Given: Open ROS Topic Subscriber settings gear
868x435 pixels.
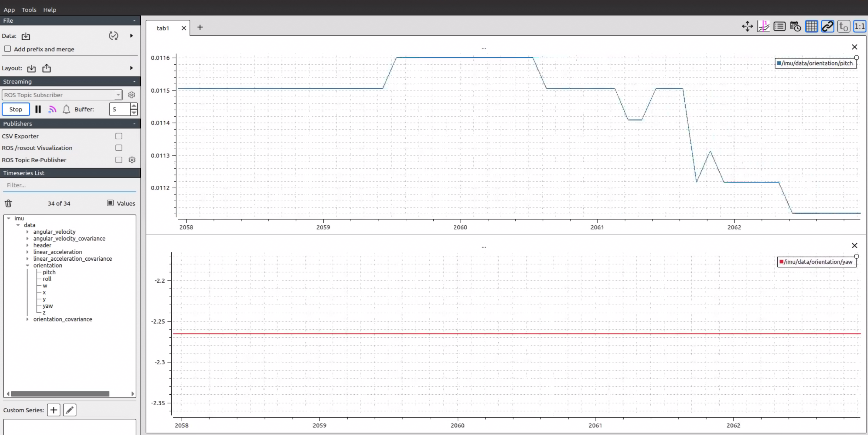Looking at the screenshot, I should pyautogui.click(x=131, y=95).
